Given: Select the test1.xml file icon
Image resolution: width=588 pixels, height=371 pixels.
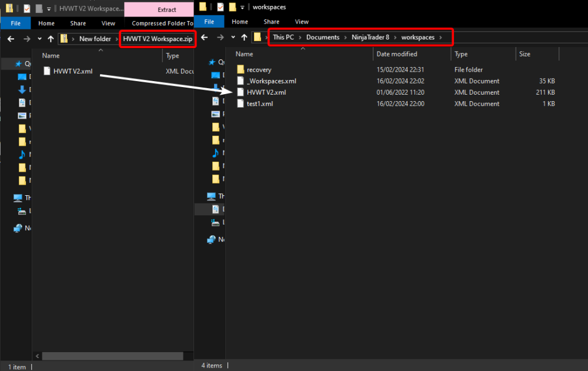Looking at the screenshot, I should coord(240,103).
